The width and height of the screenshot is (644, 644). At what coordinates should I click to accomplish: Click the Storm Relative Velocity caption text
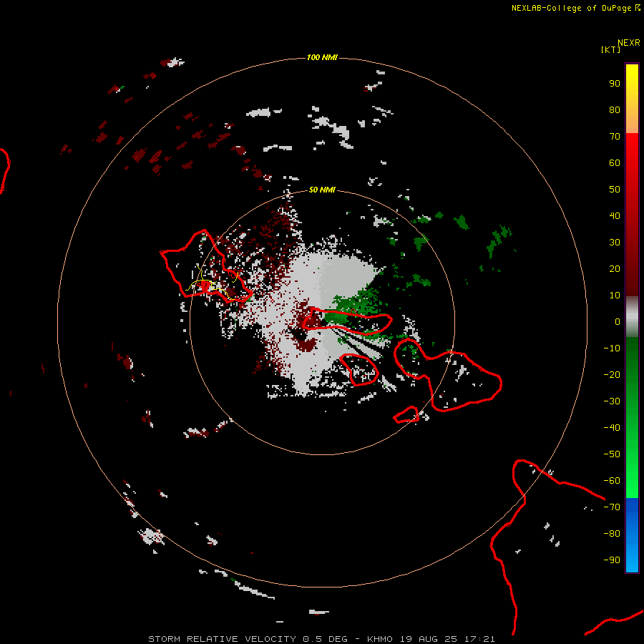pyautogui.click(x=321, y=639)
